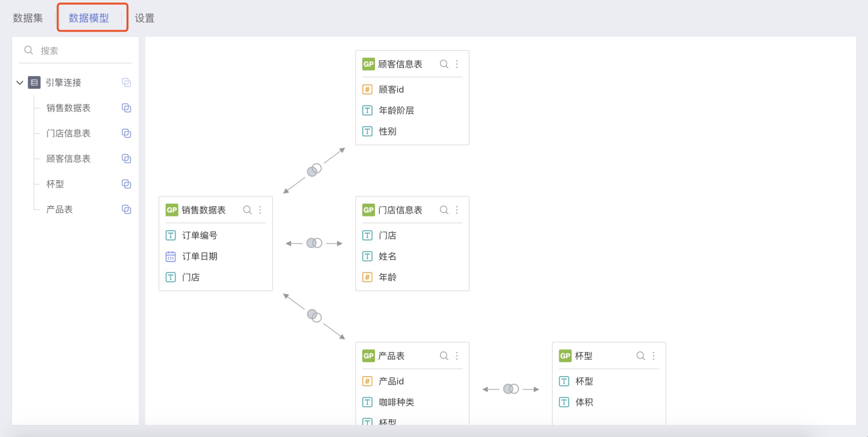Collapse the 引擎连接 tree node
Image resolution: width=868 pixels, height=437 pixels.
20,83
